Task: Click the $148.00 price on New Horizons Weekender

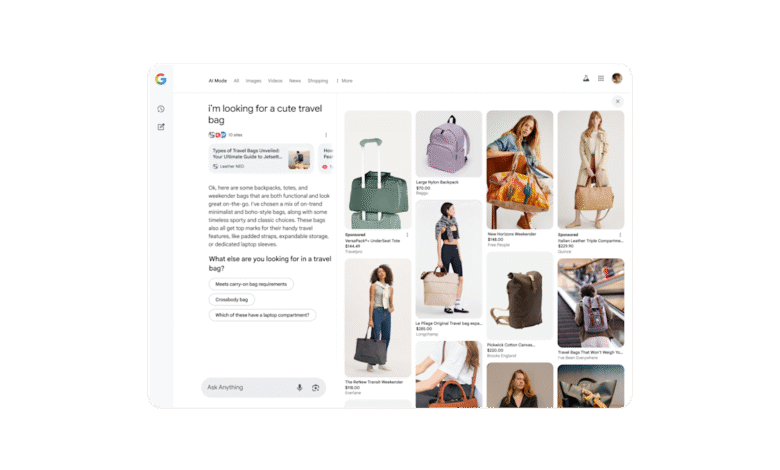Action: (x=495, y=239)
